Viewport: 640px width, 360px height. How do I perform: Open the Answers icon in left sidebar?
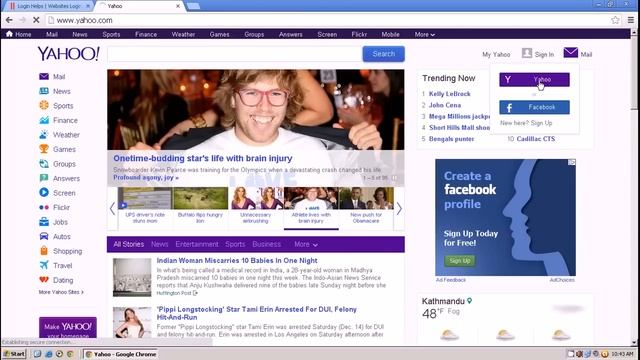(44, 178)
